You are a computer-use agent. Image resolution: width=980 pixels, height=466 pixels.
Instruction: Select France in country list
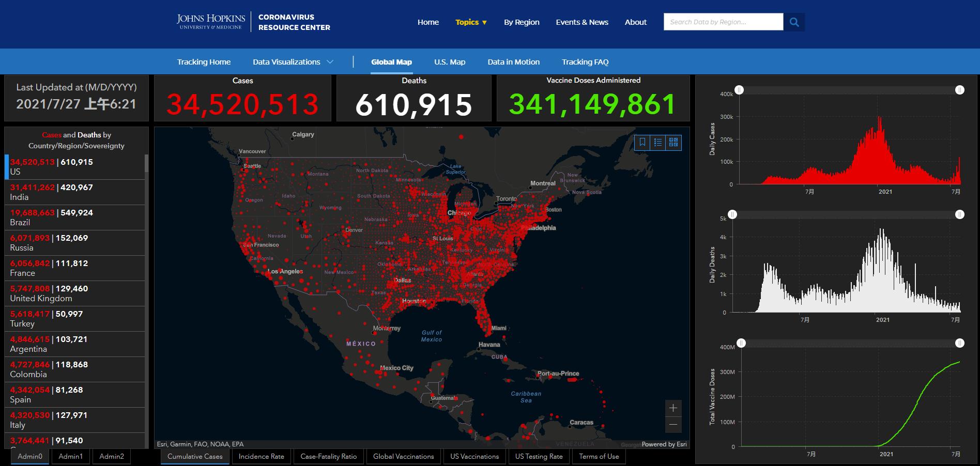click(x=75, y=268)
